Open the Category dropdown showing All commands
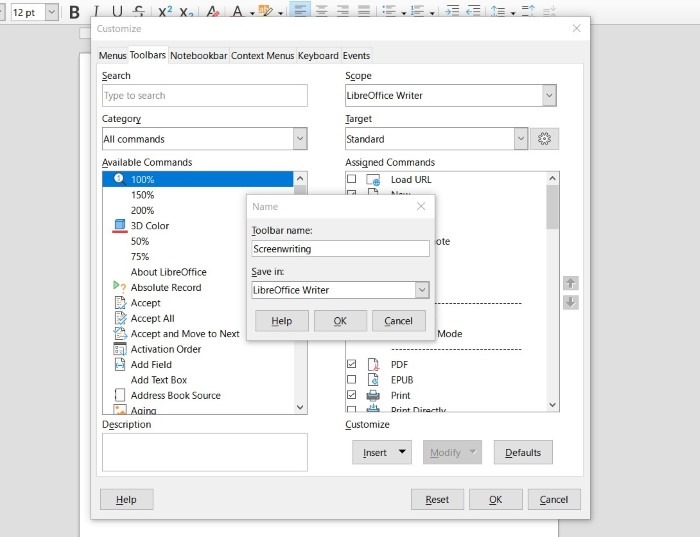The height and width of the screenshot is (537, 700). click(300, 139)
